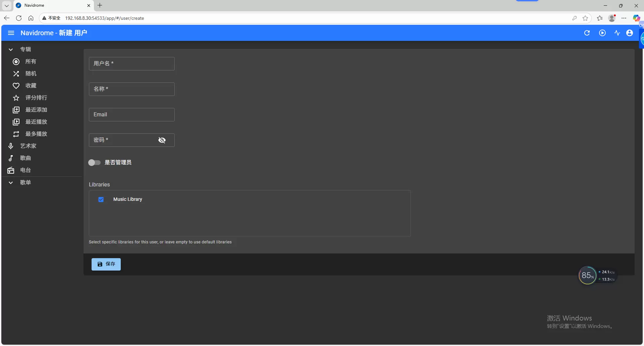This screenshot has width=644, height=346.
Task: Select 最近添加 in sidebar menu
Action: (36, 110)
